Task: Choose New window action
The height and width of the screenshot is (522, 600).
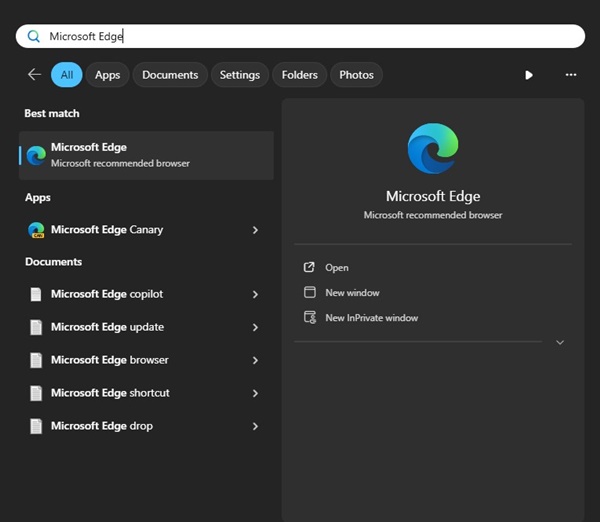Action: tap(352, 293)
